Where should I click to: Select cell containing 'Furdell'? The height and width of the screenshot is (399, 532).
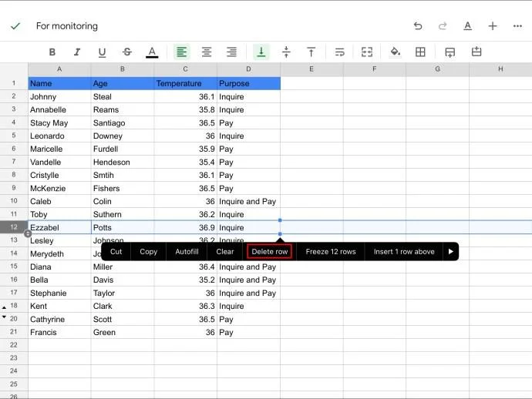tap(123, 149)
